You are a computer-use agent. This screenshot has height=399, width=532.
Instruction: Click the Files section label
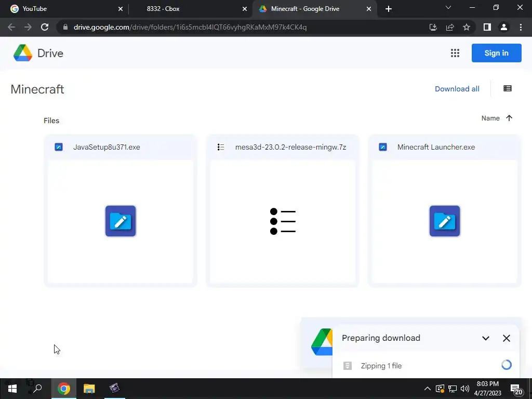(51, 121)
